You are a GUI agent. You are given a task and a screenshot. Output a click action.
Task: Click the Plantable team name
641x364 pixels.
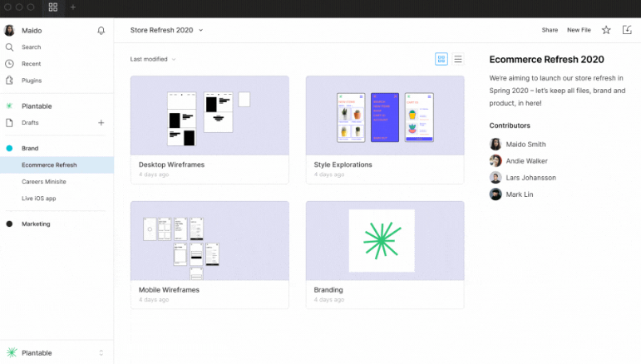[37, 106]
